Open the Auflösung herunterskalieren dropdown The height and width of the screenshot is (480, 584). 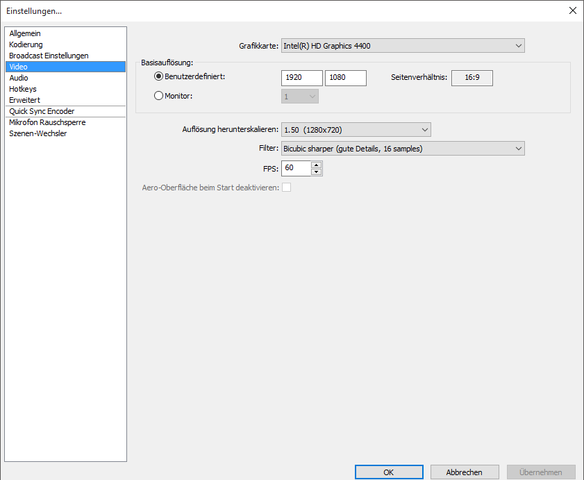(356, 130)
